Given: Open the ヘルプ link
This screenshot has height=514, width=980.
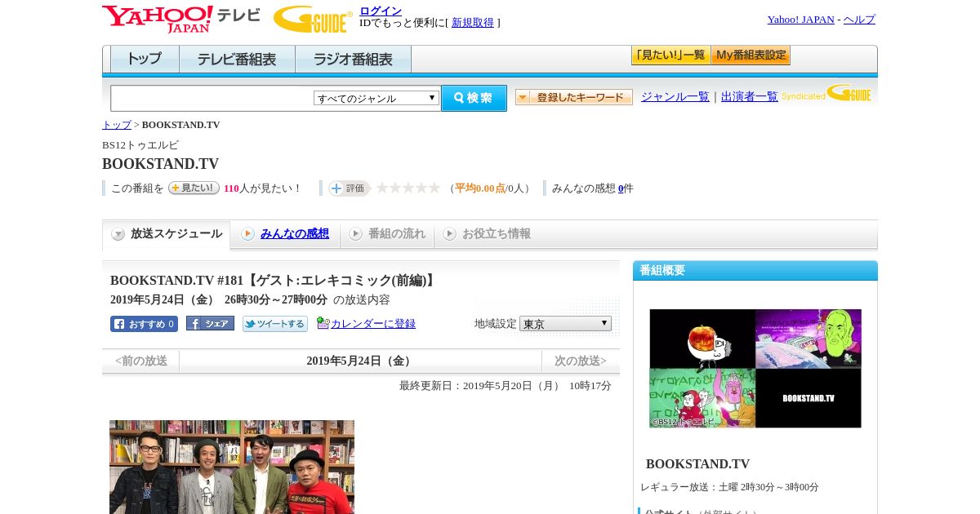Looking at the screenshot, I should (x=859, y=20).
